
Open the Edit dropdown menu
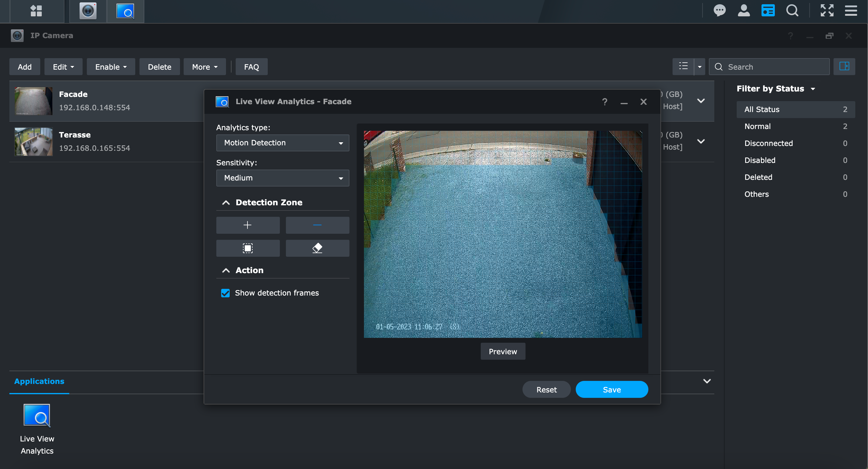tap(63, 67)
